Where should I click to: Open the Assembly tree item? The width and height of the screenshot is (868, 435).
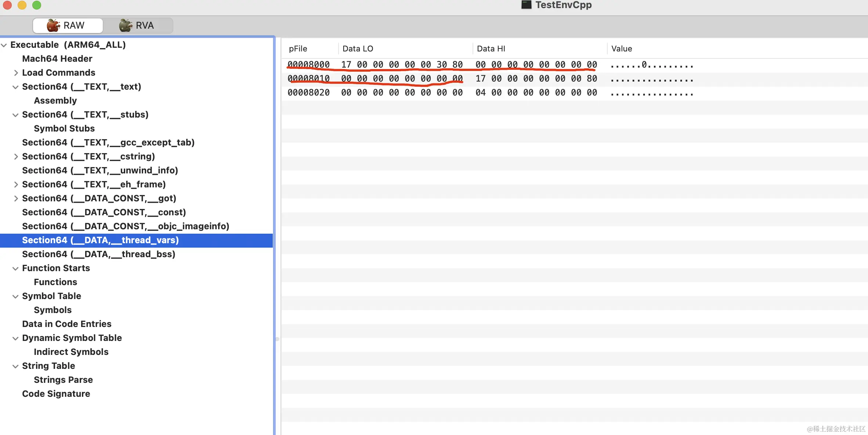click(x=55, y=101)
